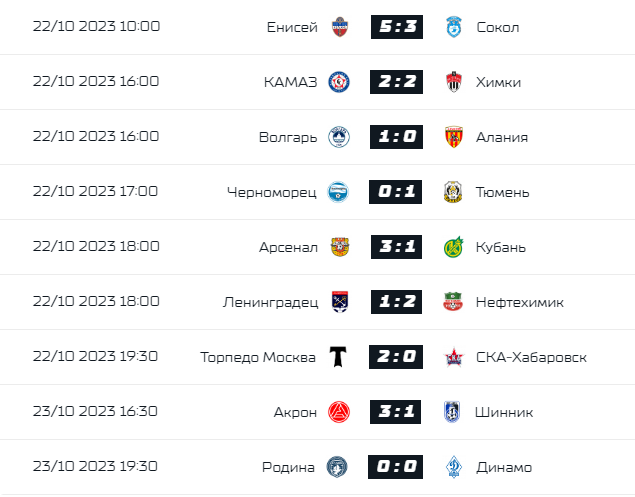Click the Химки team name
Viewport: 635px width, 497px height.
pyautogui.click(x=499, y=82)
